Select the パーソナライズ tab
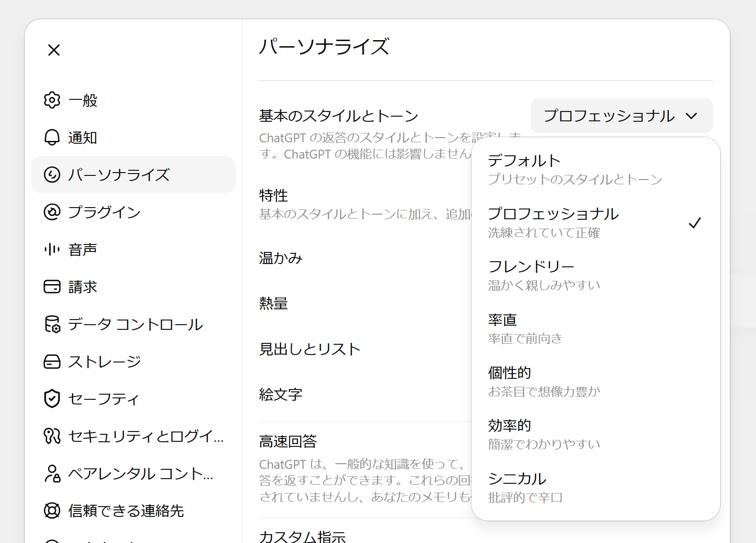Viewport: 756px width, 543px height. tap(133, 174)
